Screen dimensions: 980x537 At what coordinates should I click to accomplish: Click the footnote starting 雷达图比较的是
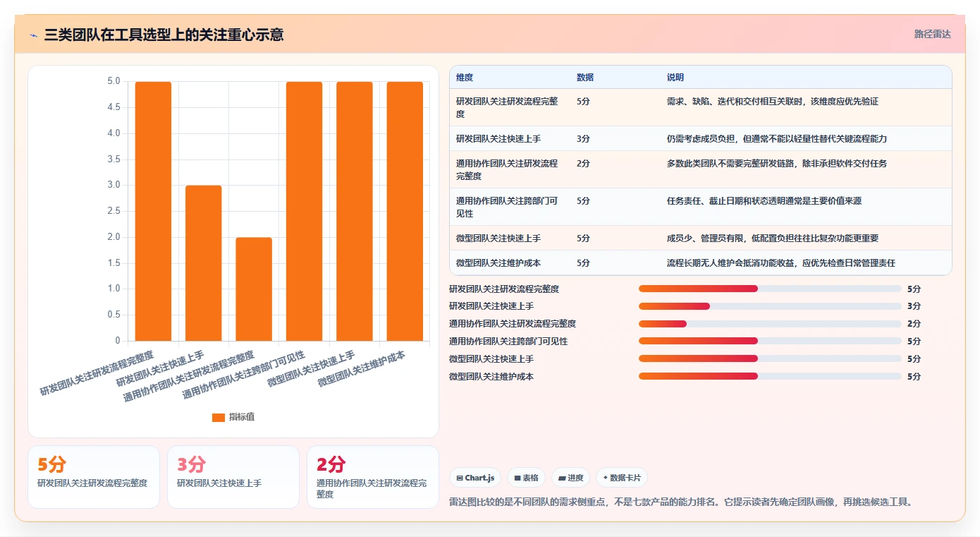tap(682, 502)
